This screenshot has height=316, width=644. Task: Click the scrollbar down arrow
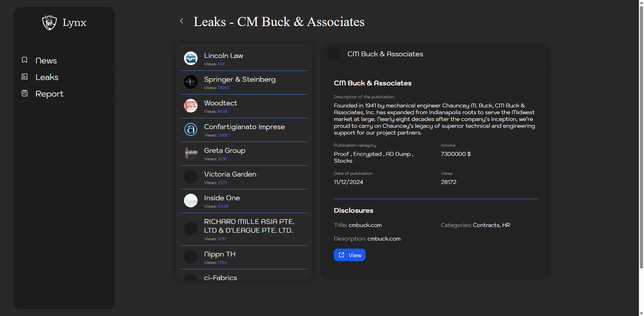click(641, 313)
